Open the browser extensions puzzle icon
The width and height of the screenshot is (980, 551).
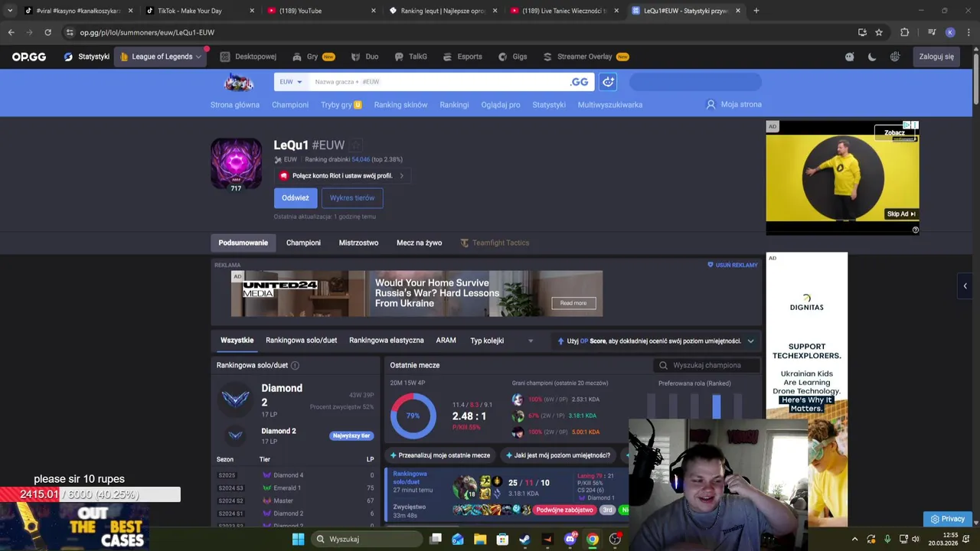(x=904, y=32)
